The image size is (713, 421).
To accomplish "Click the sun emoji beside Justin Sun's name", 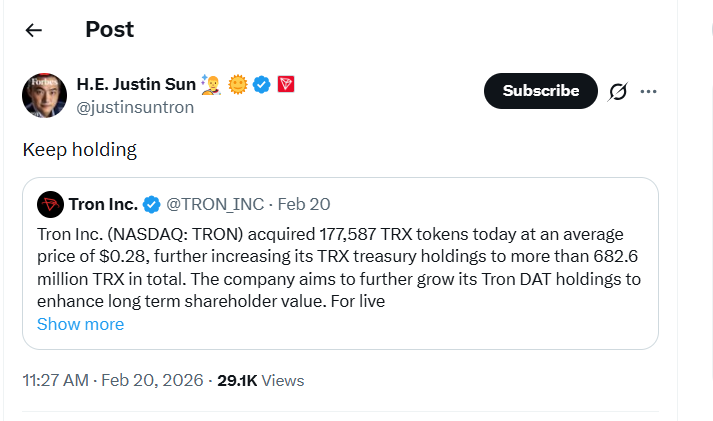I will pyautogui.click(x=237, y=84).
